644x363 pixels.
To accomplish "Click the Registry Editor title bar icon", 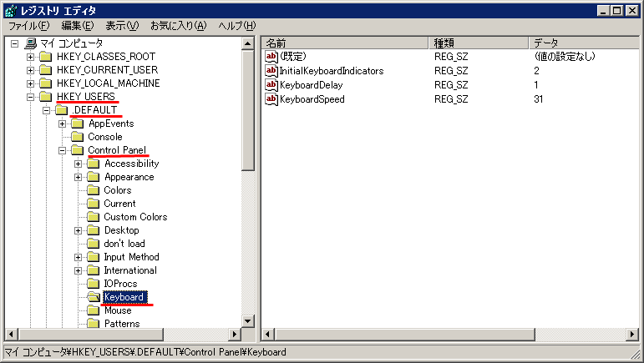I will pyautogui.click(x=10, y=10).
